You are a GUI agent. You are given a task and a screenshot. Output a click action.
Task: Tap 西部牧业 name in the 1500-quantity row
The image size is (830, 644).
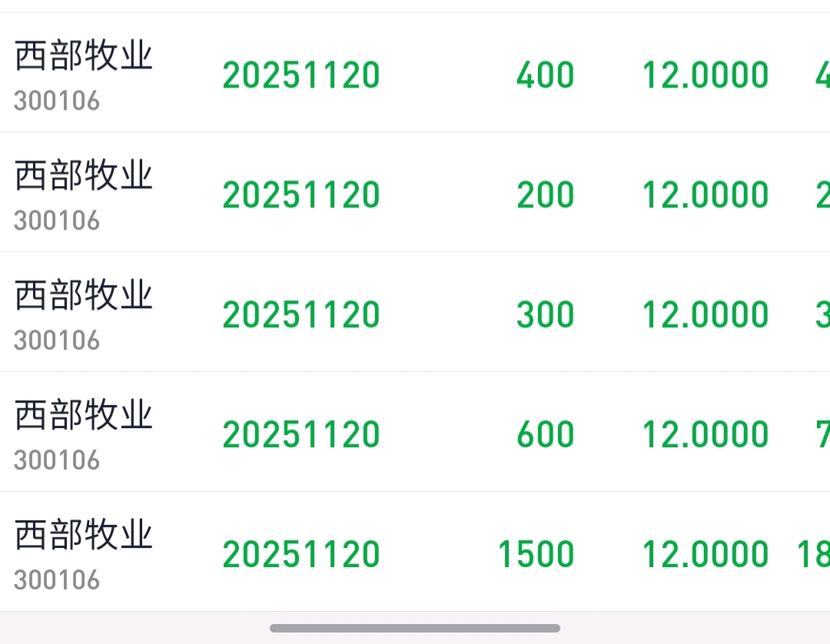84,536
